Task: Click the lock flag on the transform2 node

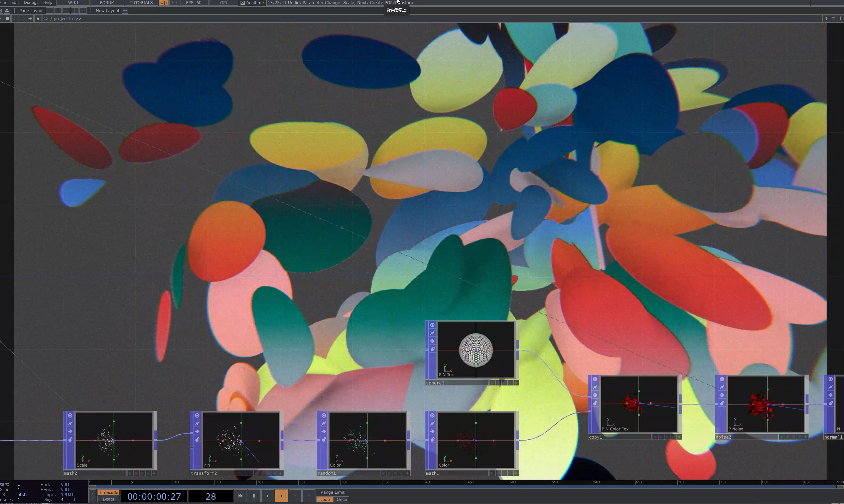Action: click(197, 440)
